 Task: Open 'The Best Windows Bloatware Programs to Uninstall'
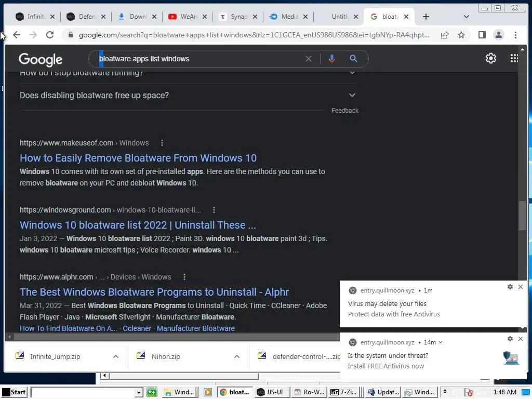(154, 292)
